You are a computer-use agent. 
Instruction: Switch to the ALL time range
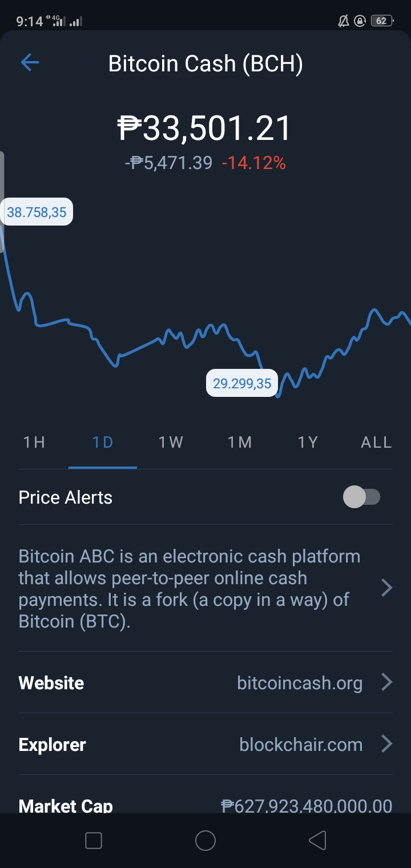pos(377,442)
